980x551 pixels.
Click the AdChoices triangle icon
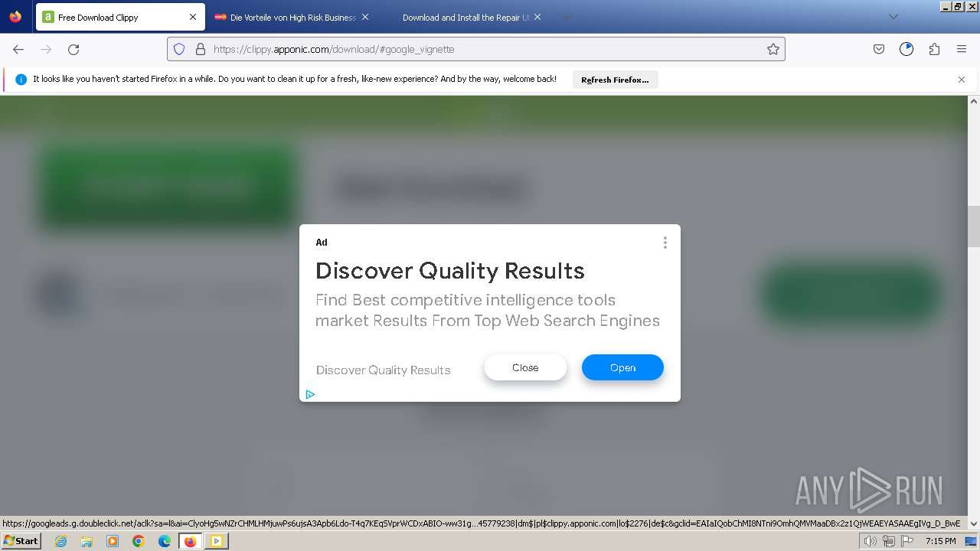pyautogui.click(x=310, y=395)
